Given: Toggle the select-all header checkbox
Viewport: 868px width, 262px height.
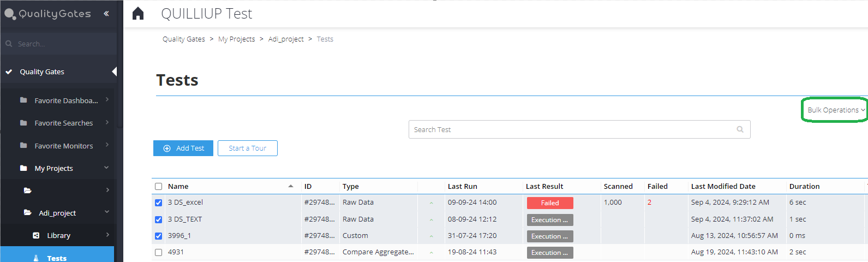Looking at the screenshot, I should tap(159, 187).
